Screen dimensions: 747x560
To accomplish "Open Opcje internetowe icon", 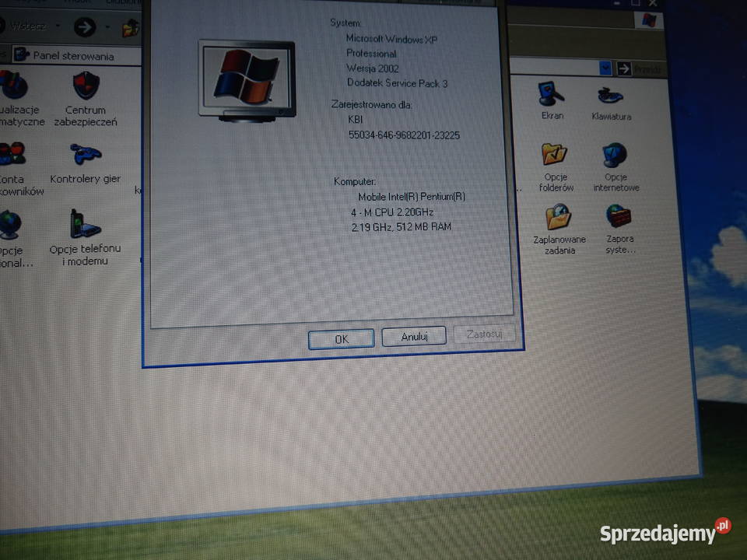I will 615,155.
